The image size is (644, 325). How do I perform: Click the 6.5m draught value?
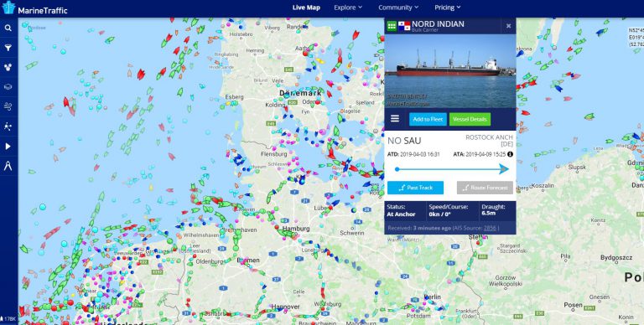[488, 214]
